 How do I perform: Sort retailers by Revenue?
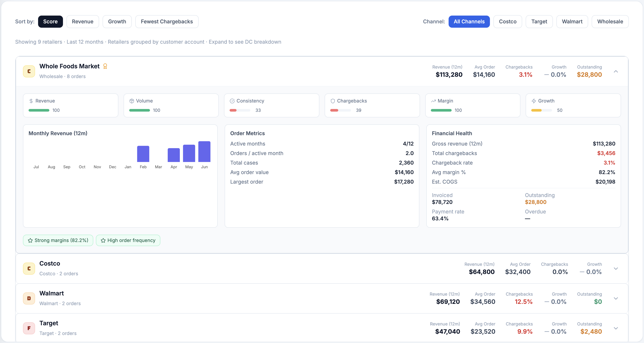tap(83, 21)
